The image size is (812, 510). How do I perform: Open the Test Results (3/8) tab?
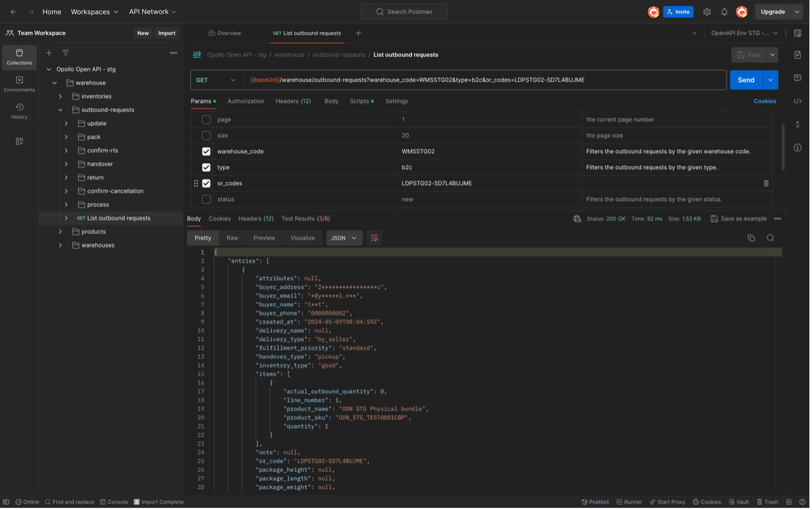click(307, 219)
